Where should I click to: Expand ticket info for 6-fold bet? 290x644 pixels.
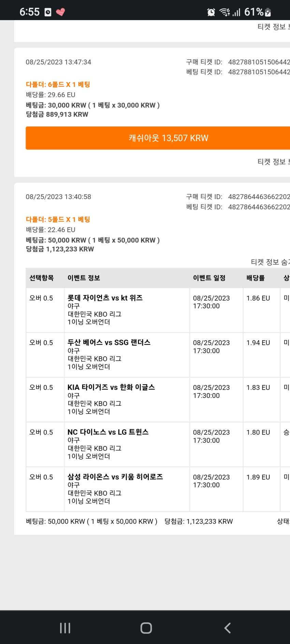point(274,162)
